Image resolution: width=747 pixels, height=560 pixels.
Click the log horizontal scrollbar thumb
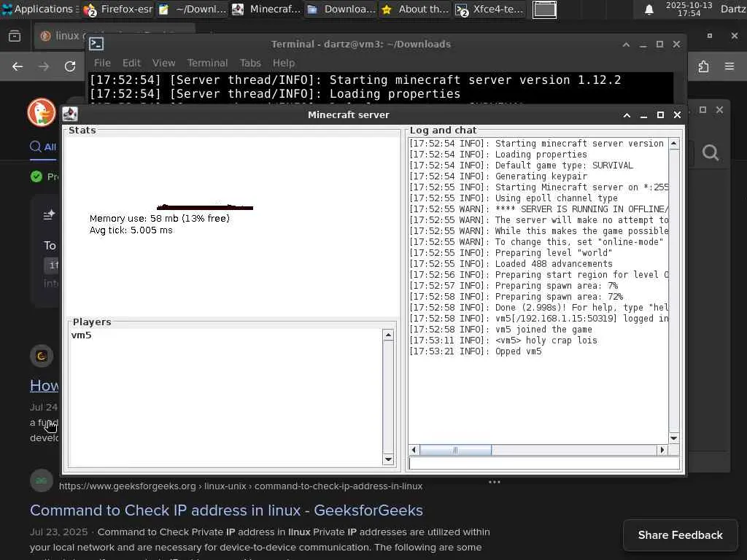pos(455,450)
